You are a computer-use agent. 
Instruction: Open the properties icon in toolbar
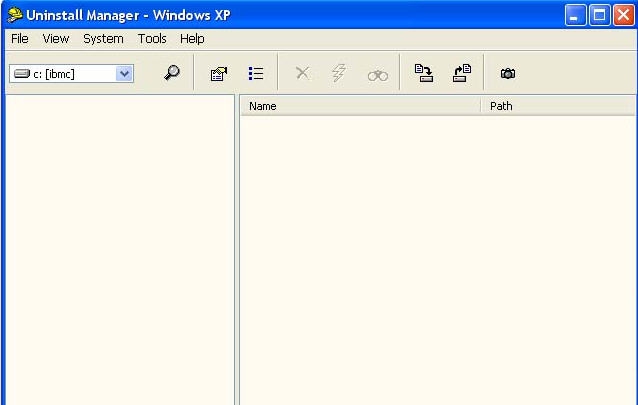point(218,74)
